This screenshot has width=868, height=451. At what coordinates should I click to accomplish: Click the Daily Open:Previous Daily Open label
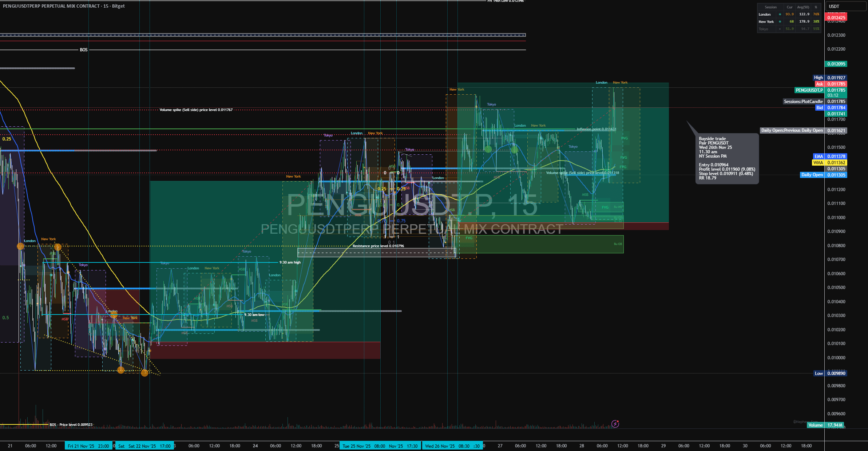(792, 130)
